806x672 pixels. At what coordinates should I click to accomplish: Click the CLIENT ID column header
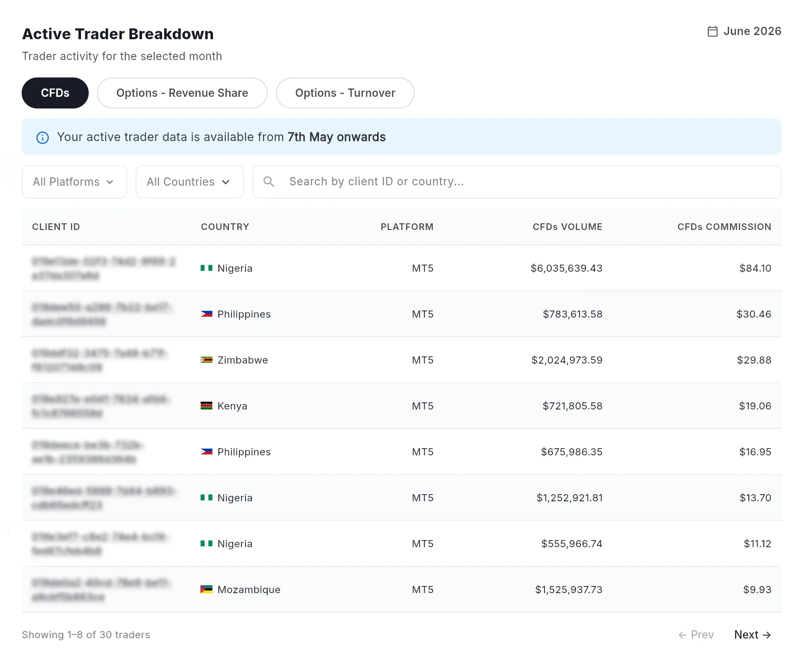click(56, 227)
